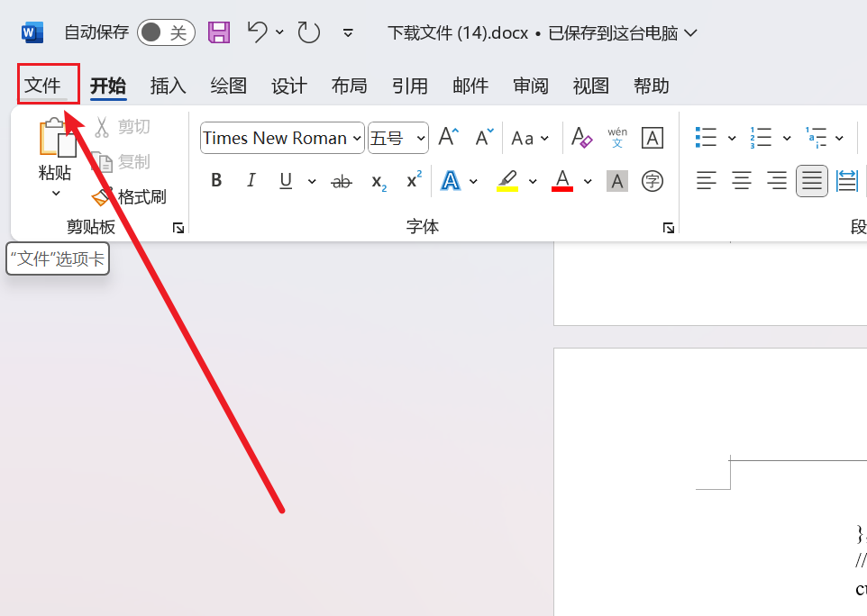Click the Word application logo

32,33
